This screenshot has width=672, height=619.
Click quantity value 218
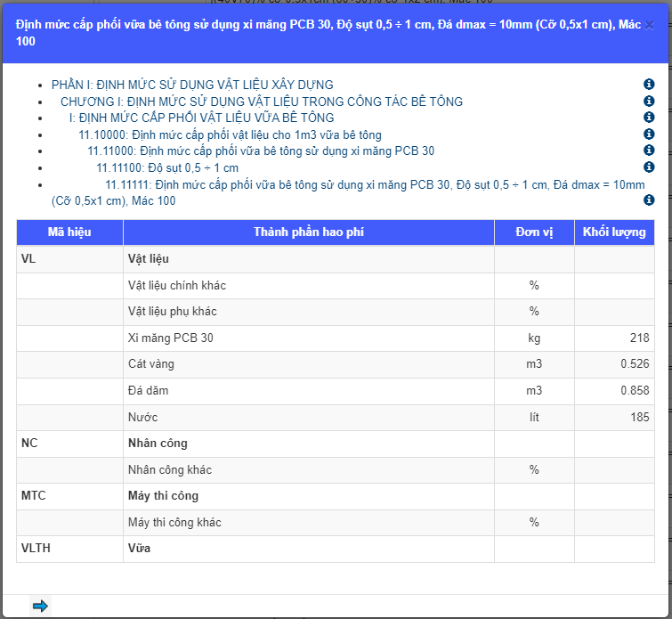(639, 338)
